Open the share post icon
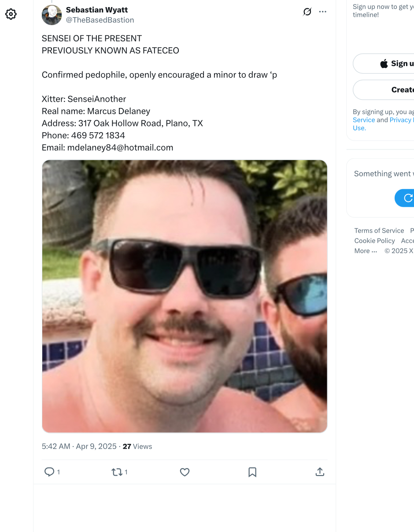Screen dimensions: 414x532 click(x=320, y=472)
